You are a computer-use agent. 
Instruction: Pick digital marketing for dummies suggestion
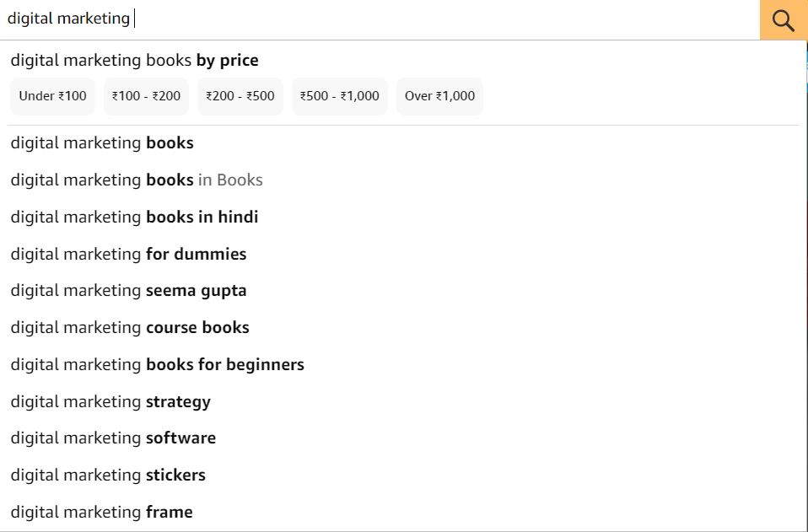coord(128,254)
